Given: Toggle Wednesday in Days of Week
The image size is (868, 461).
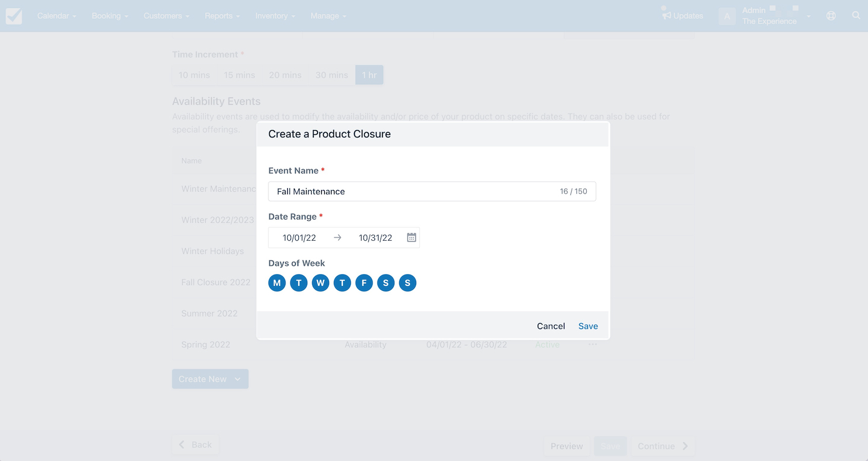Looking at the screenshot, I should (321, 283).
